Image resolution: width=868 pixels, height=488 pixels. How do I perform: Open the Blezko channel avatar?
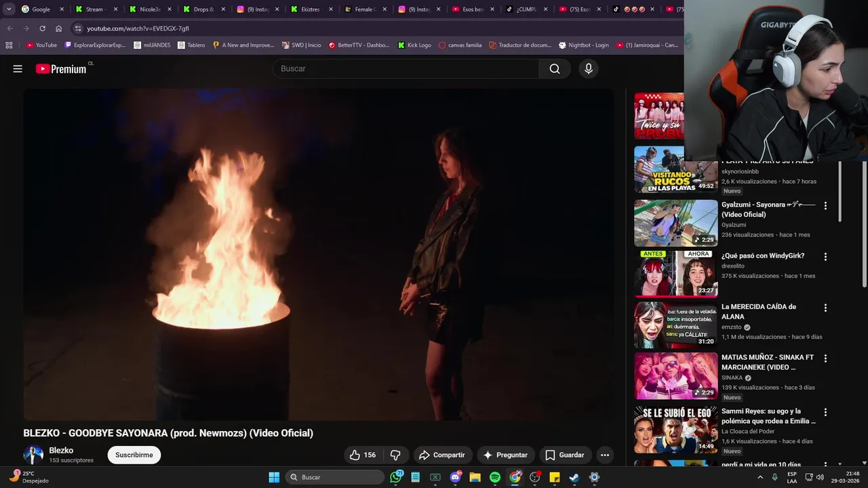(33, 455)
